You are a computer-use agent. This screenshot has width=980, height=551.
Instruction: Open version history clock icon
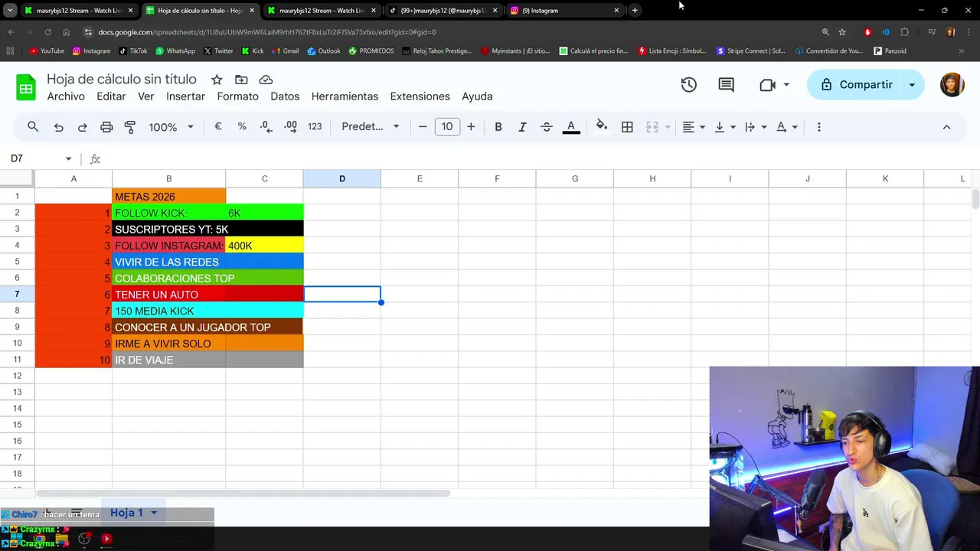689,85
